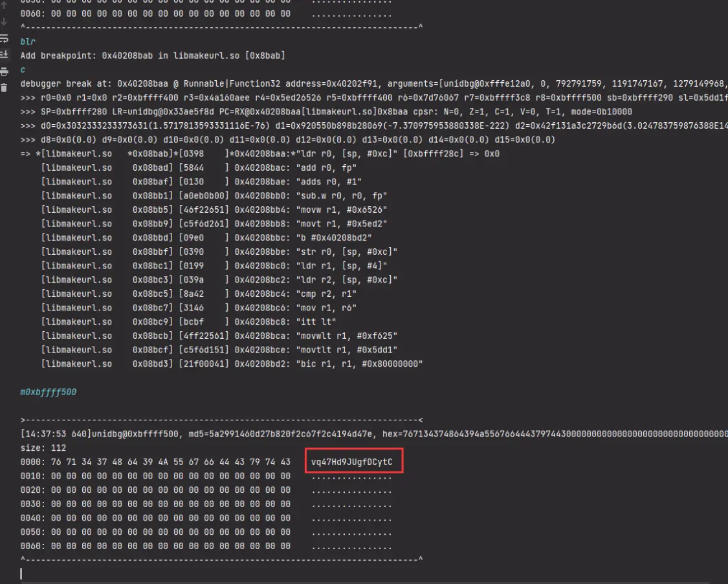
Task: Click the 'ldr r1, [sp, #4]' row
Action: pos(214,266)
